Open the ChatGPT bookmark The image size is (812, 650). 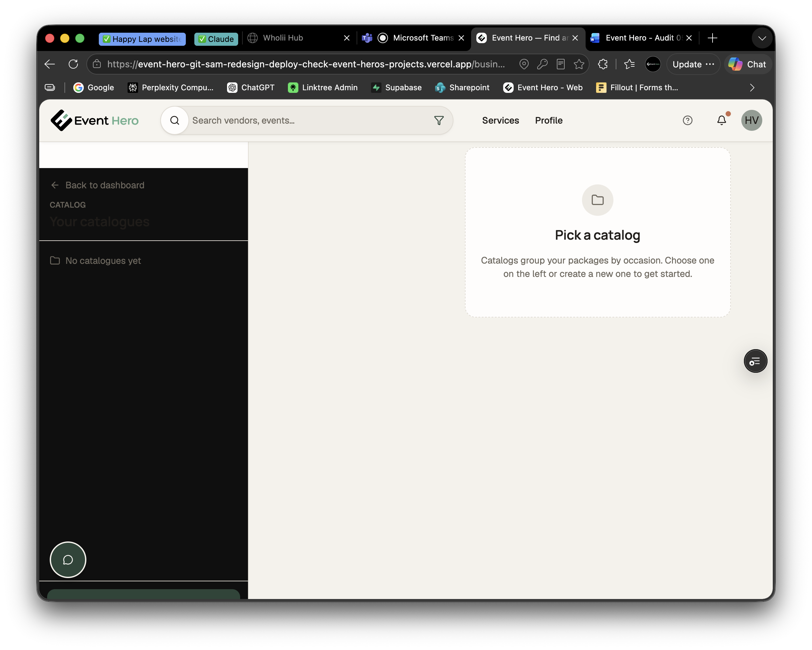tap(251, 88)
